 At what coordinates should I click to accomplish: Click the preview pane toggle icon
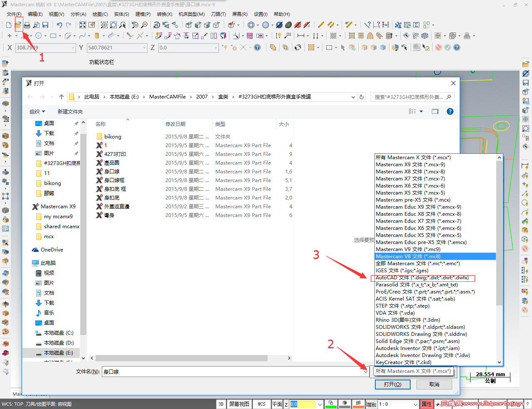coord(435,111)
